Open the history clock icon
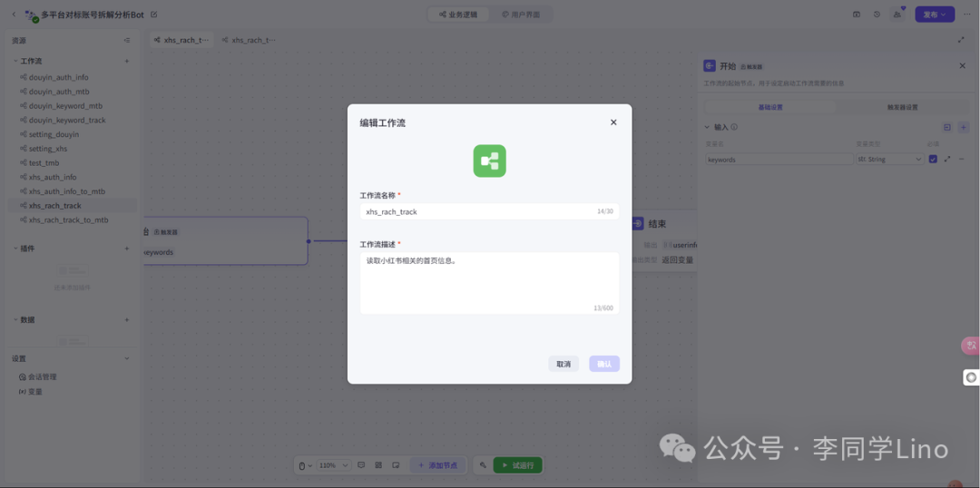This screenshot has height=488, width=980. 877,14
